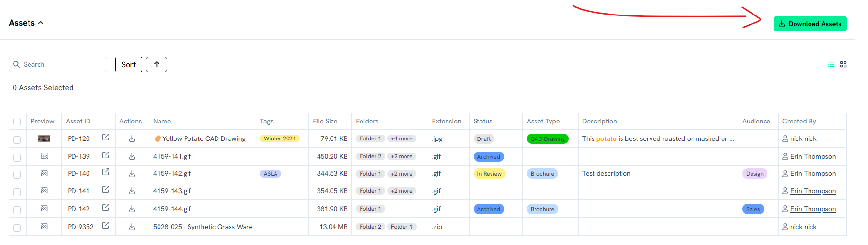Screen dimensions: 868x245
Task: Tick the checkbox for PD-9352
Action: tap(17, 228)
